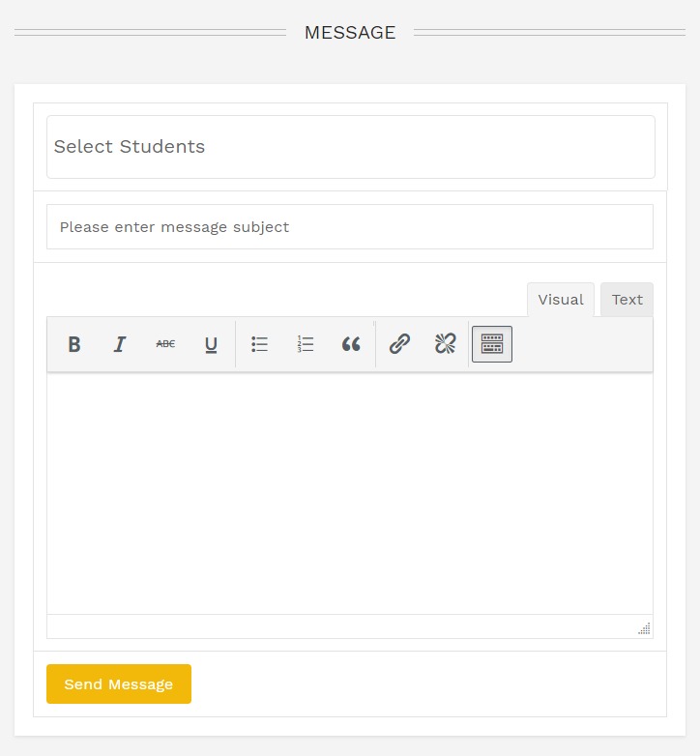Add a blockquote to the message
The image size is (700, 756).
pyautogui.click(x=351, y=344)
